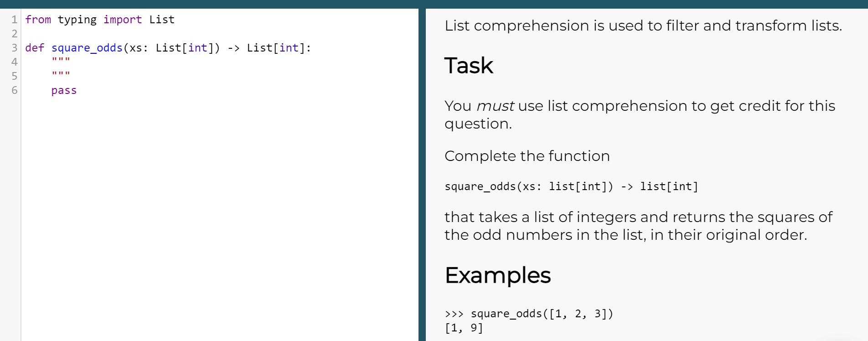Click the '>>> square_odds([1, 2, 3])' example line
Screen dimensions: 868x341
click(529, 314)
